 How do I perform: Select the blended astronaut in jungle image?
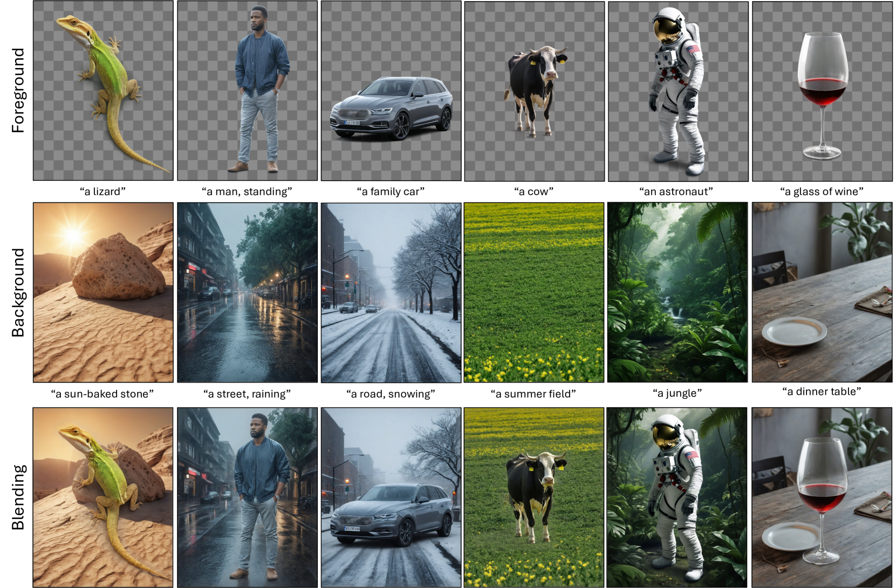click(x=677, y=497)
